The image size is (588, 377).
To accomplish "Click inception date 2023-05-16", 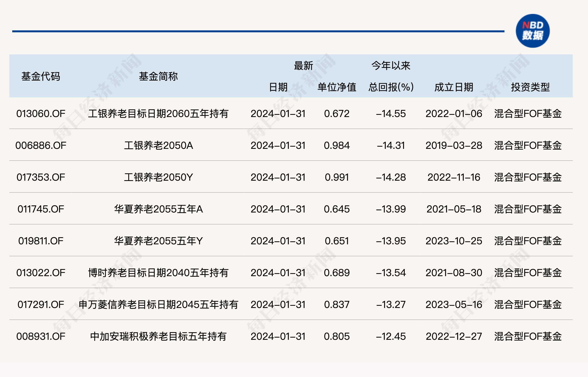I will (x=454, y=305).
